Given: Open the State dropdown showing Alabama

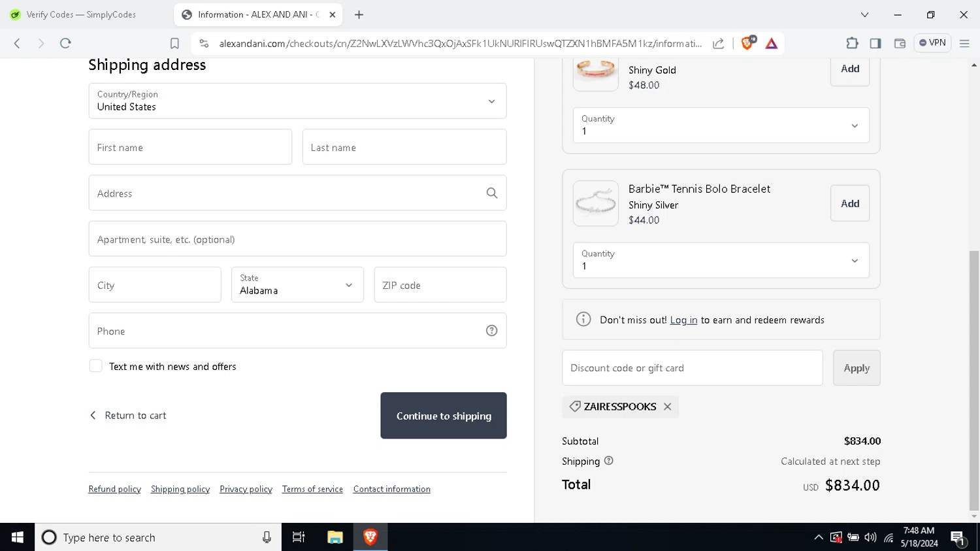Looking at the screenshot, I should coord(297,284).
